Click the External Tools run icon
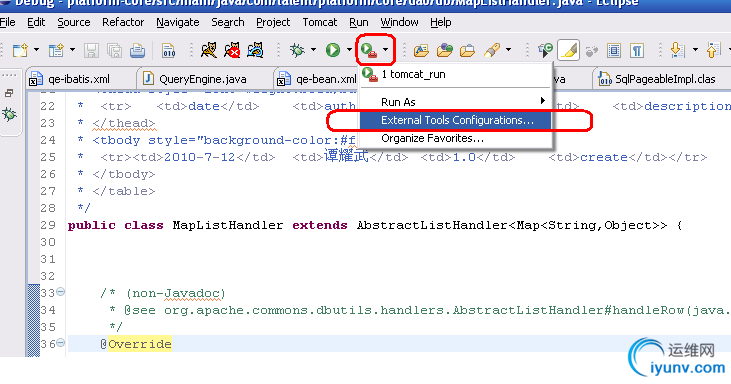The height and width of the screenshot is (384, 731). point(369,50)
